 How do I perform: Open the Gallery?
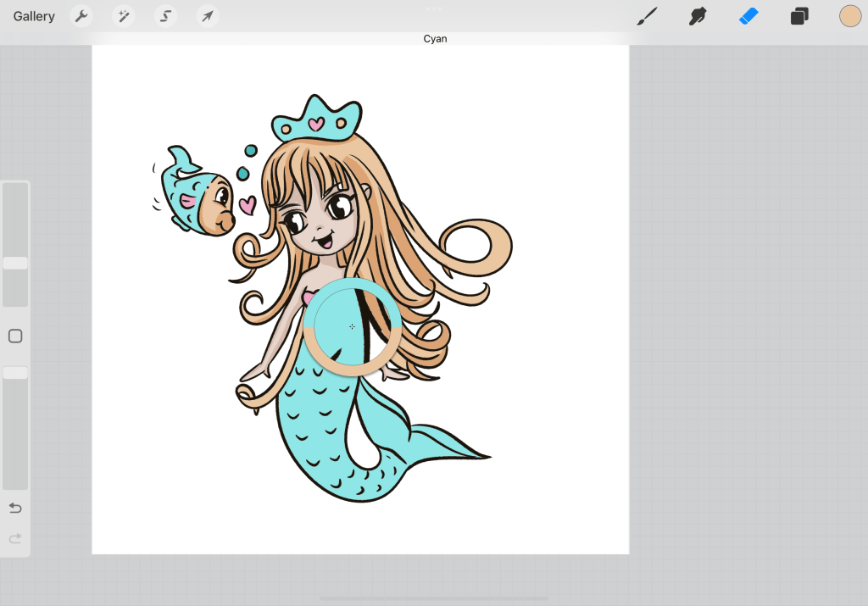[34, 16]
